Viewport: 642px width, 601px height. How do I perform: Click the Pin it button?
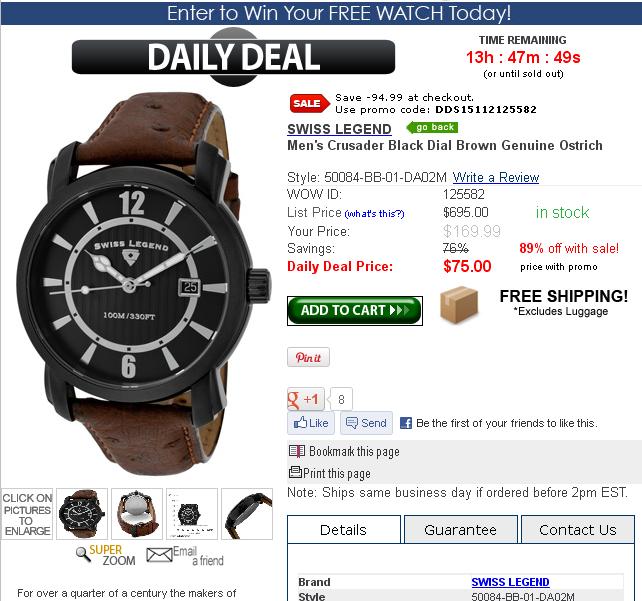tap(308, 357)
